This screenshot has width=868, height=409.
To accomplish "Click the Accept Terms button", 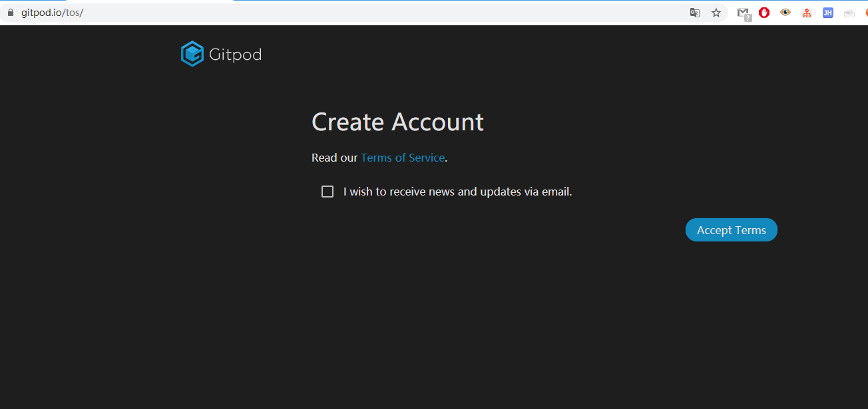I will coord(732,230).
